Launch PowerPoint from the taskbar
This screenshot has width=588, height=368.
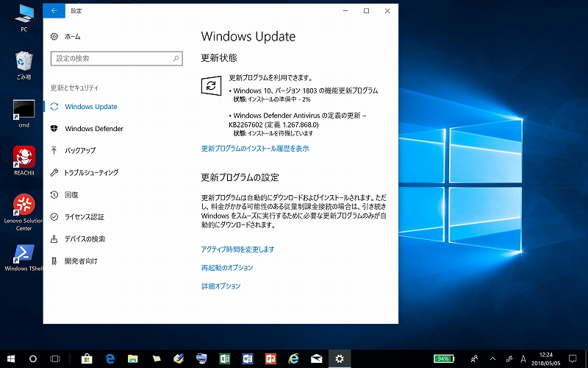(x=270, y=359)
